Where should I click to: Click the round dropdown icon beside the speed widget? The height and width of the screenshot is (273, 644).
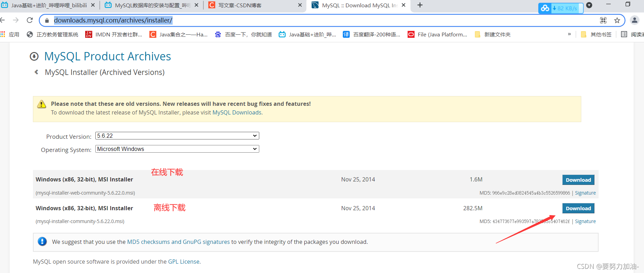[589, 5]
